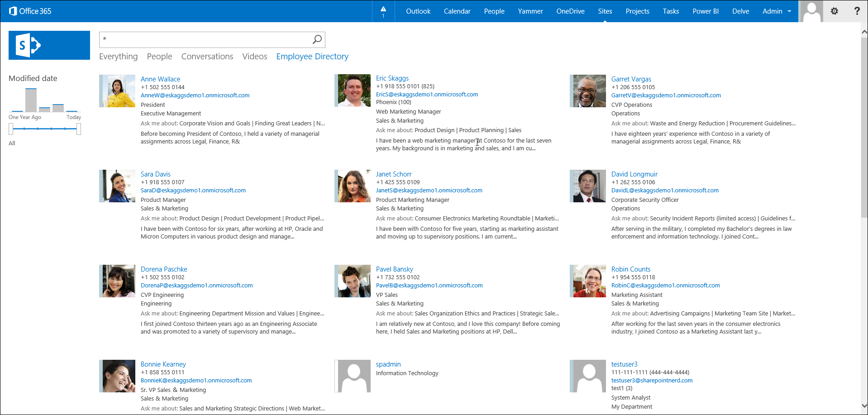Screen dimensions: 868x415
Task: Open the testuser3 profile link
Action: click(624, 364)
